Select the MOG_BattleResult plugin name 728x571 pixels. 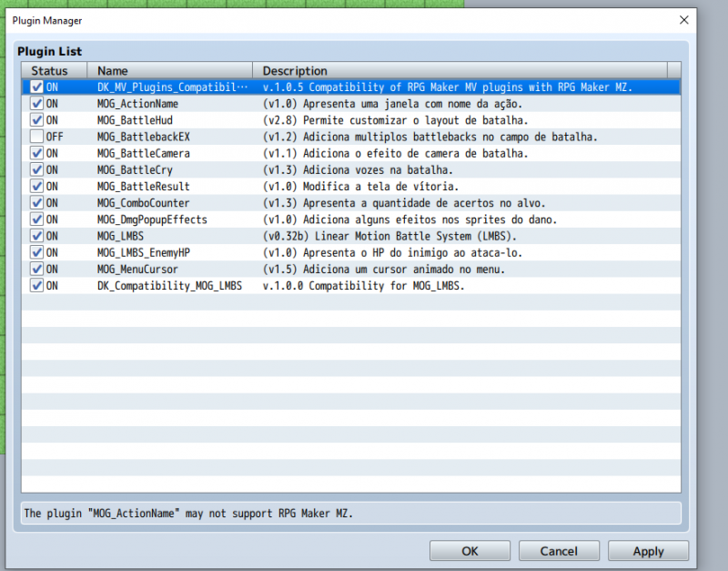coord(144,187)
